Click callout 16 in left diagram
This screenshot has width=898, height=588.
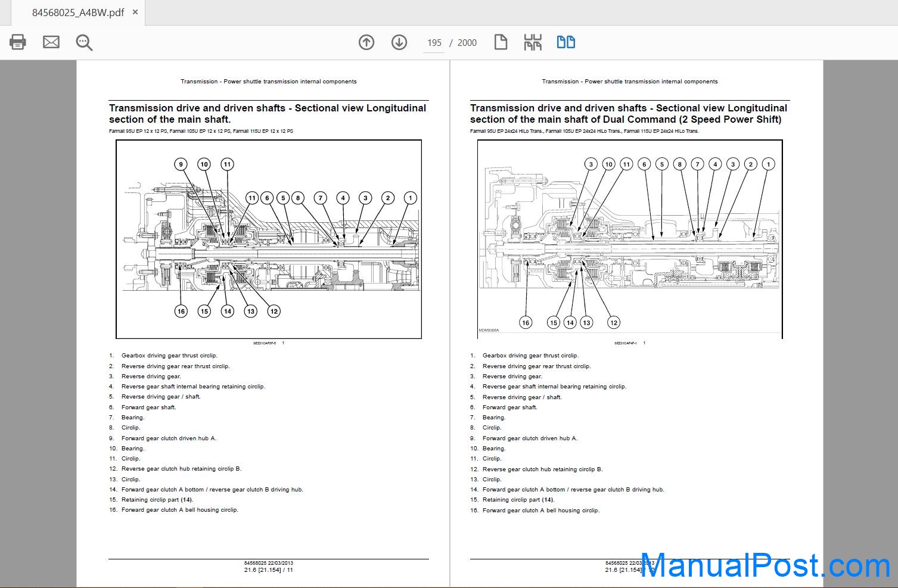pyautogui.click(x=181, y=311)
